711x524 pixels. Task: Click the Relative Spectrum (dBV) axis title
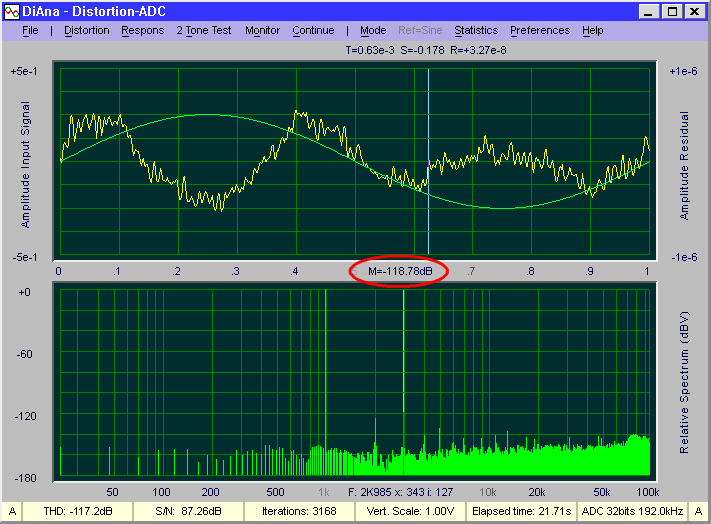click(x=684, y=382)
